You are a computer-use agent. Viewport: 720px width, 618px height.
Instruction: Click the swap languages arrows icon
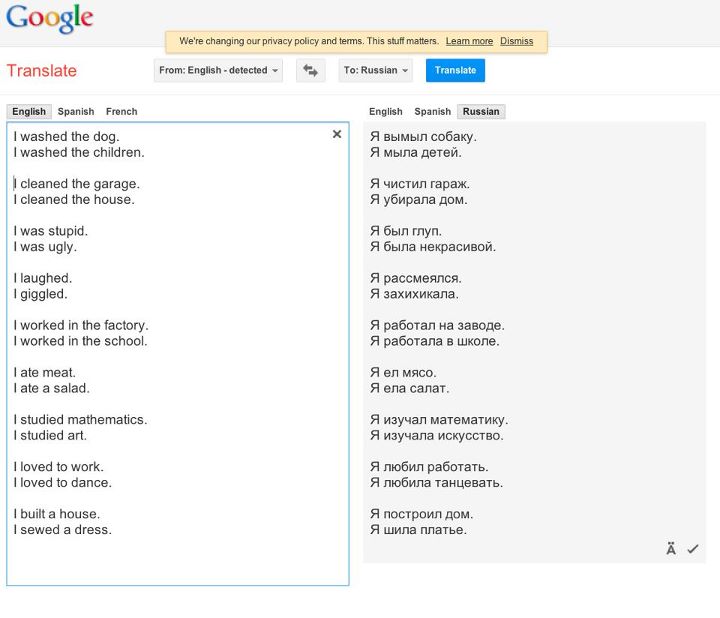click(x=310, y=71)
